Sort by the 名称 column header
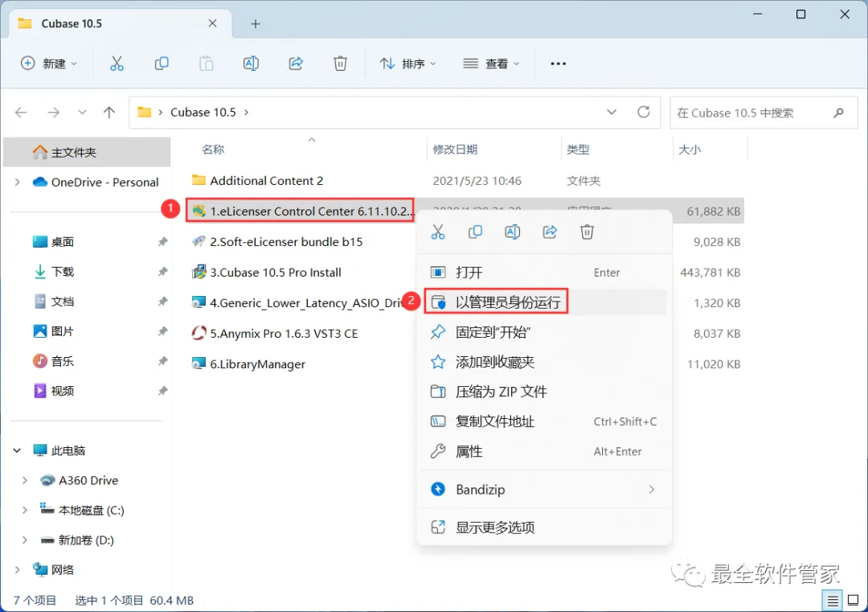Viewport: 868px width, 612px height. [x=213, y=150]
